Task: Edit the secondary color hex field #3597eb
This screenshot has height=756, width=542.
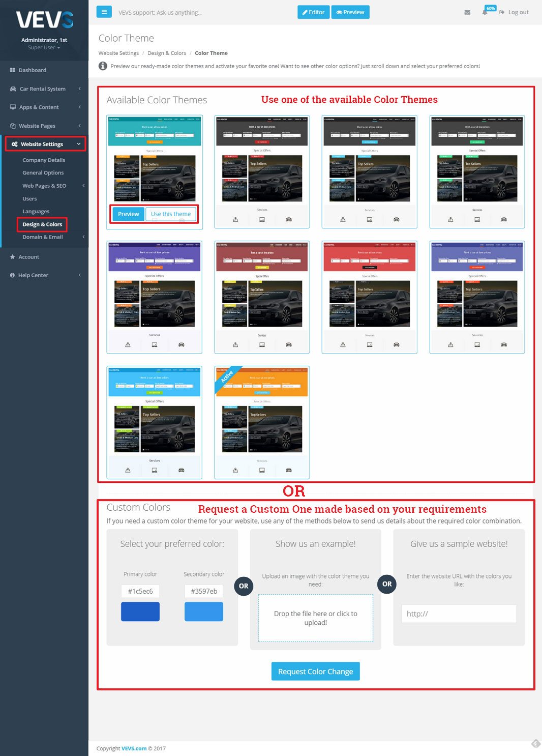Action: 204,591
